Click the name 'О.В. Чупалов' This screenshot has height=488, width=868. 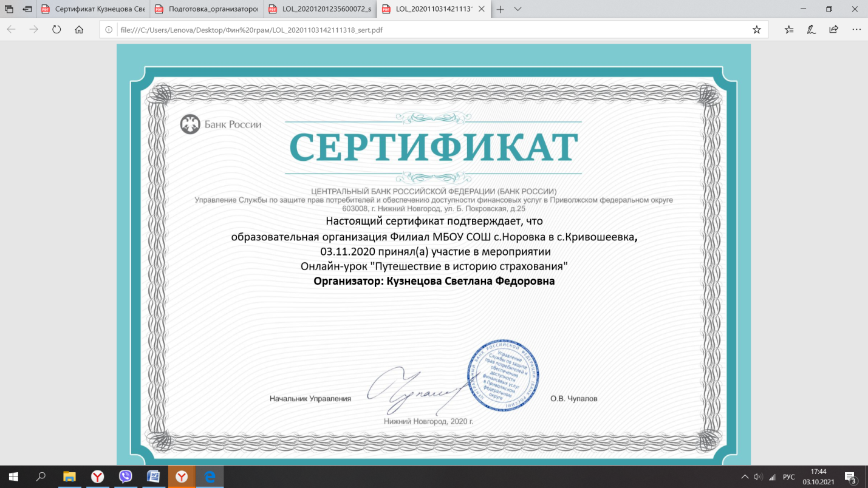click(573, 399)
